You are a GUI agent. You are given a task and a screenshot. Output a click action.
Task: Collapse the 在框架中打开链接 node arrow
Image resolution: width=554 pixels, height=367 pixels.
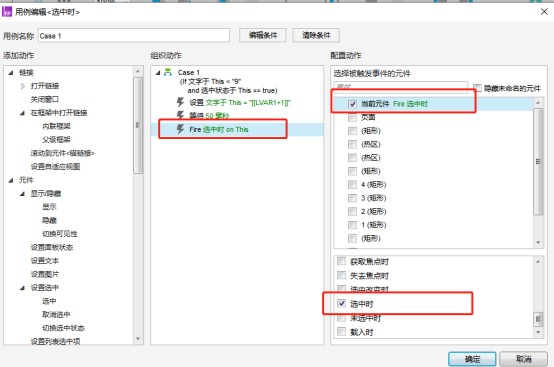23,113
